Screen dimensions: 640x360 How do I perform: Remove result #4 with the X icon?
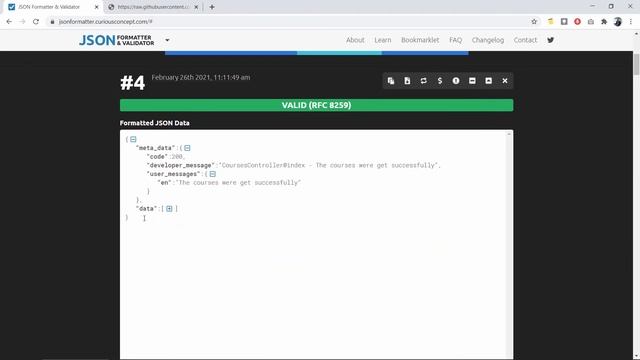pos(505,81)
